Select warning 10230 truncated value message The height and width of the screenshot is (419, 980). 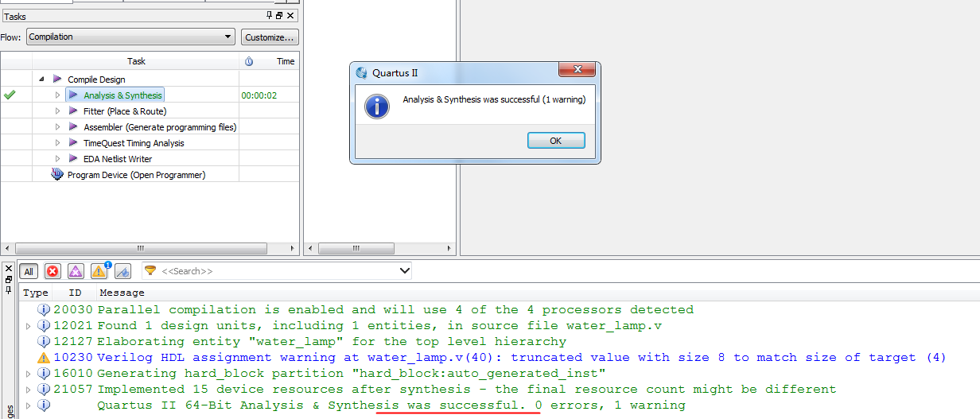coord(522,358)
